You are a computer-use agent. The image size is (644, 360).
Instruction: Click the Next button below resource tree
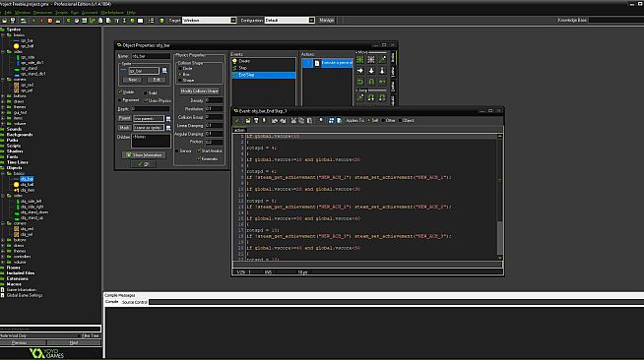pyautogui.click(x=74, y=342)
